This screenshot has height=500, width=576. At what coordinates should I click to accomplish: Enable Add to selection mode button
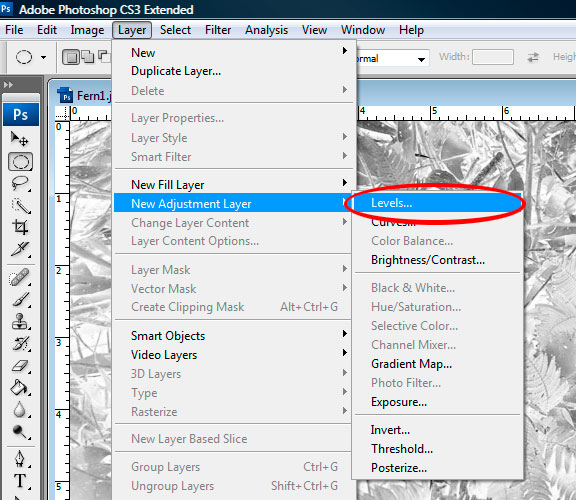tap(87, 57)
